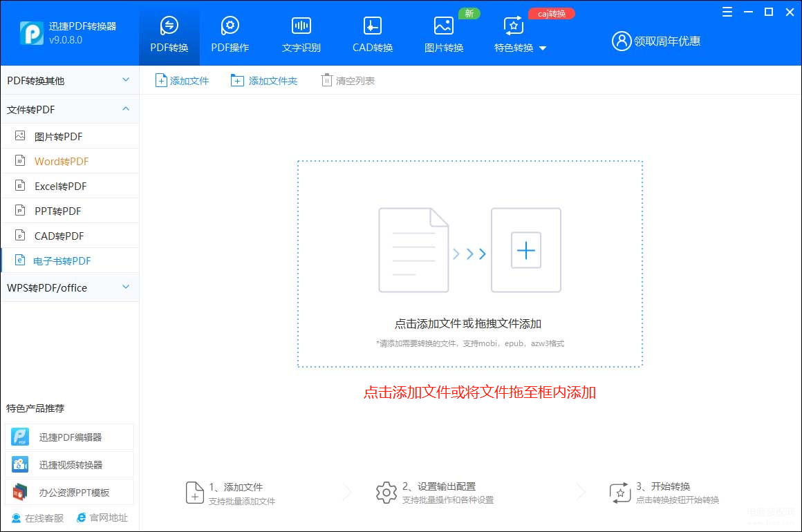Click the 迅捷PDF转换器 app logo
This screenshot has height=532, width=802.
coord(31,33)
